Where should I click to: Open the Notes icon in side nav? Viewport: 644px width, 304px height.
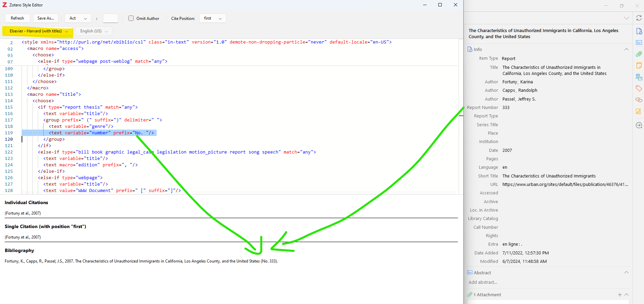pos(639,65)
